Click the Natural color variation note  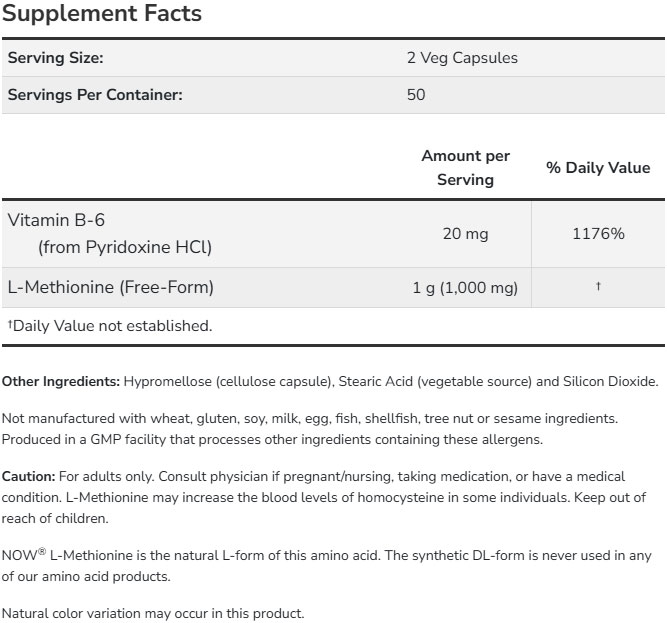point(153,613)
